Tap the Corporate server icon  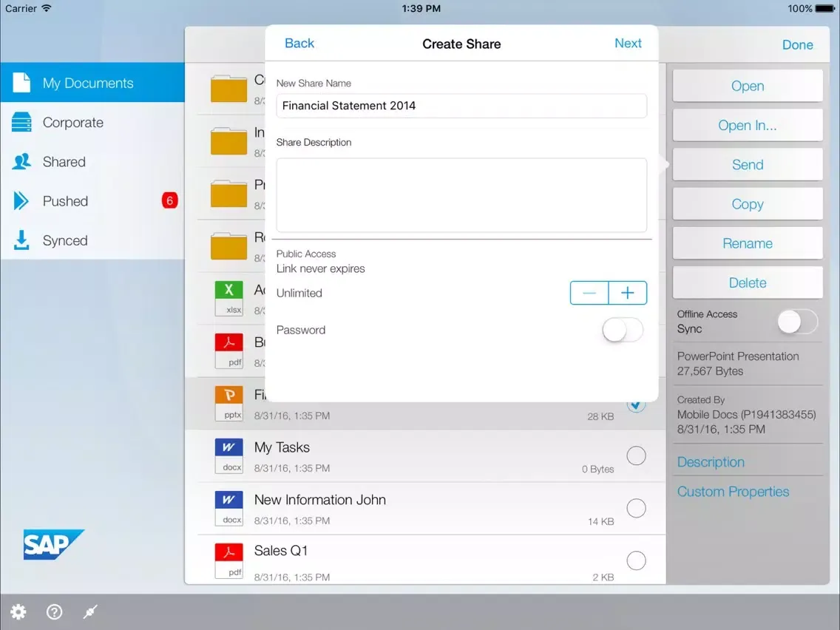(x=21, y=122)
